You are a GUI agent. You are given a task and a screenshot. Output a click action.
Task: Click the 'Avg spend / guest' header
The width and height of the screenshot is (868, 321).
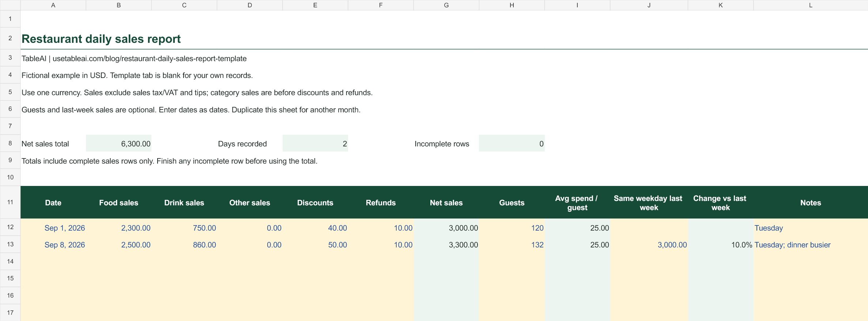click(577, 203)
